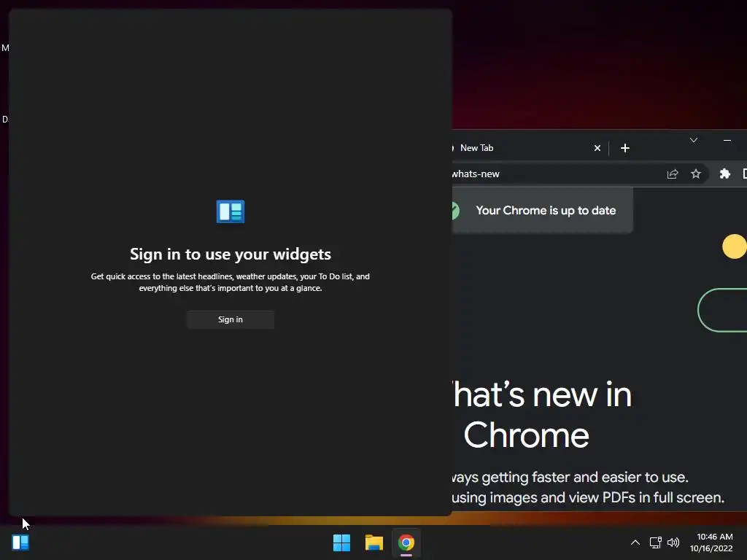Screen dimensions: 747x560
Task: Click the 'Your Chrome is up to date' banner
Action: coord(542,211)
